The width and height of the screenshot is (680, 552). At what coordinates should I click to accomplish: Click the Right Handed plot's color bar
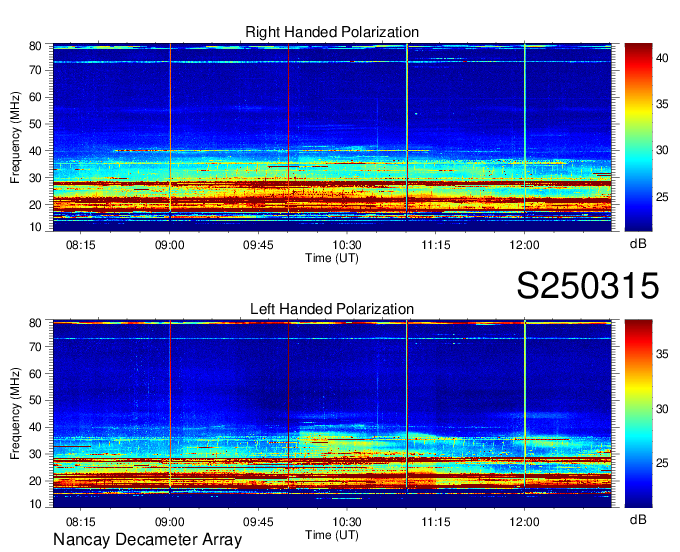coord(638,137)
